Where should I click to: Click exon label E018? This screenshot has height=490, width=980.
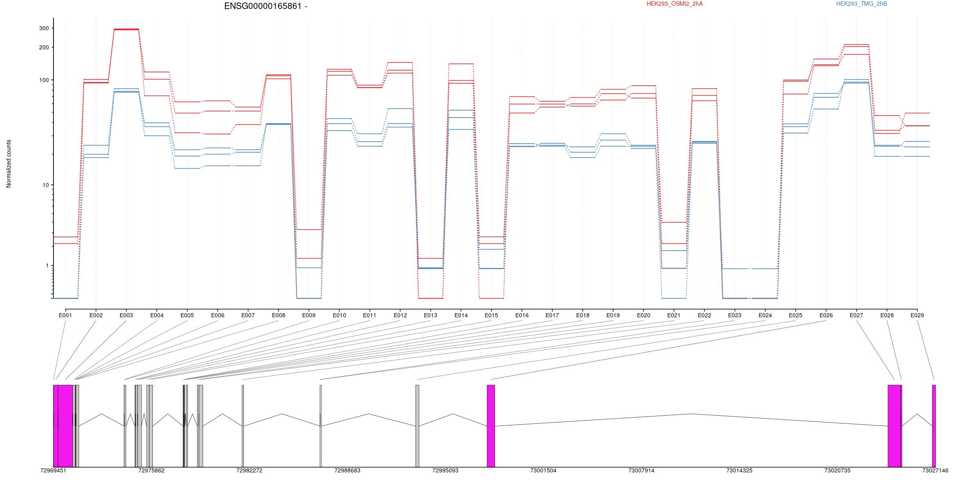pyautogui.click(x=583, y=315)
